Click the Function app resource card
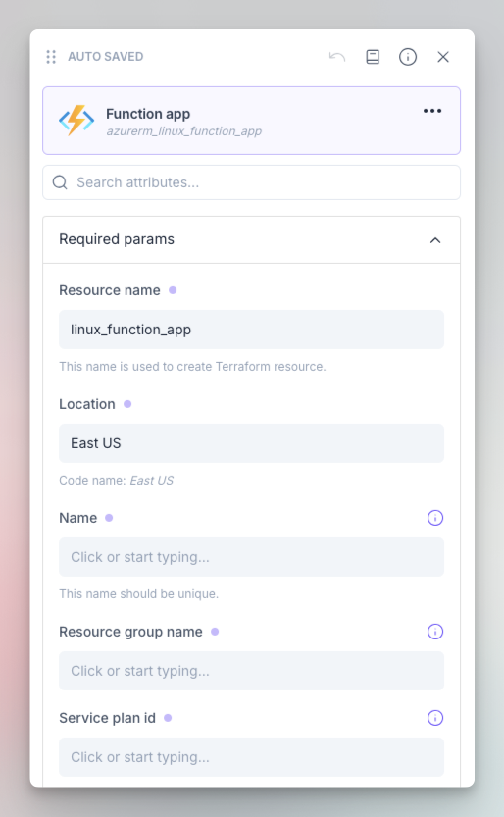 [251, 121]
